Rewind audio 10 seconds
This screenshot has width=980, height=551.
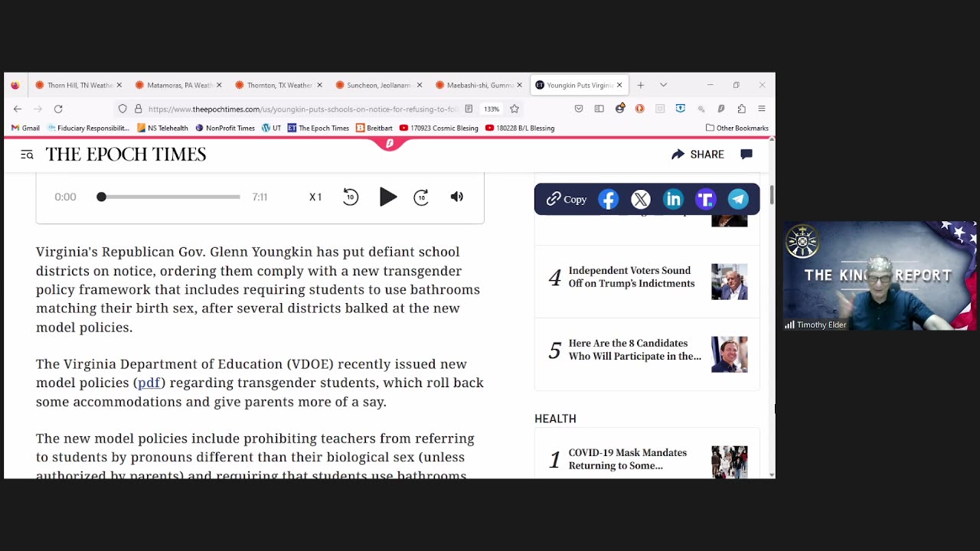click(x=351, y=197)
